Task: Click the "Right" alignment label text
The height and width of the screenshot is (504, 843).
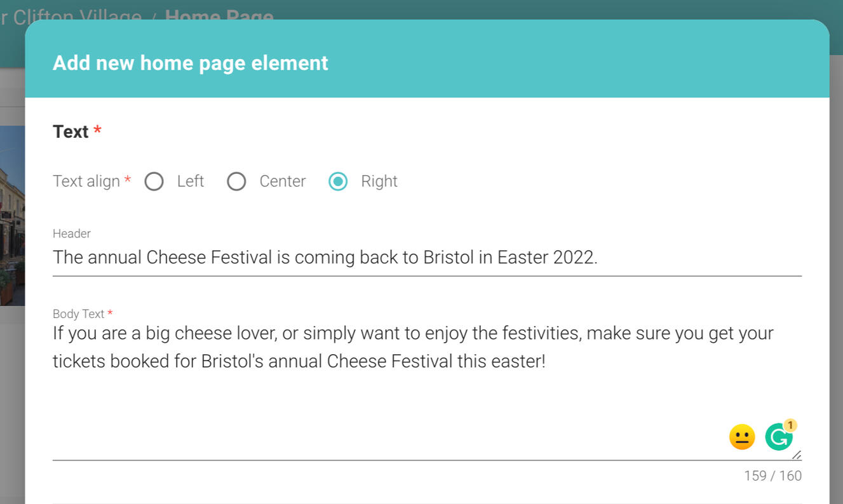Action: (x=379, y=182)
